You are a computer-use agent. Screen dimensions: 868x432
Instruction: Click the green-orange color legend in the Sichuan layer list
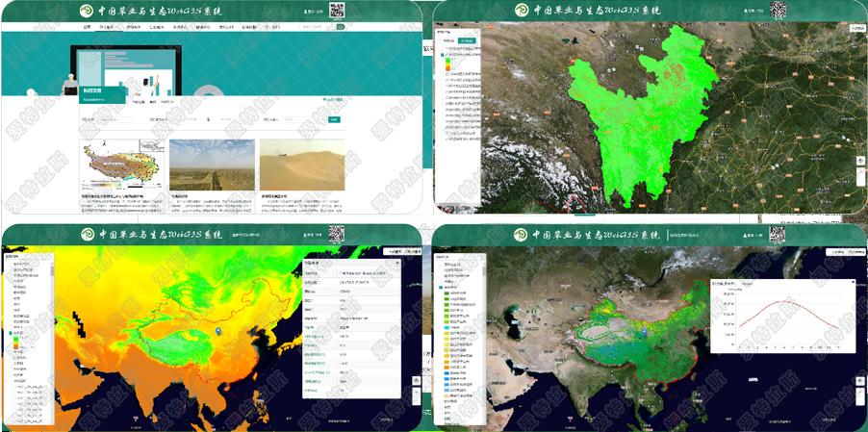tap(448, 63)
